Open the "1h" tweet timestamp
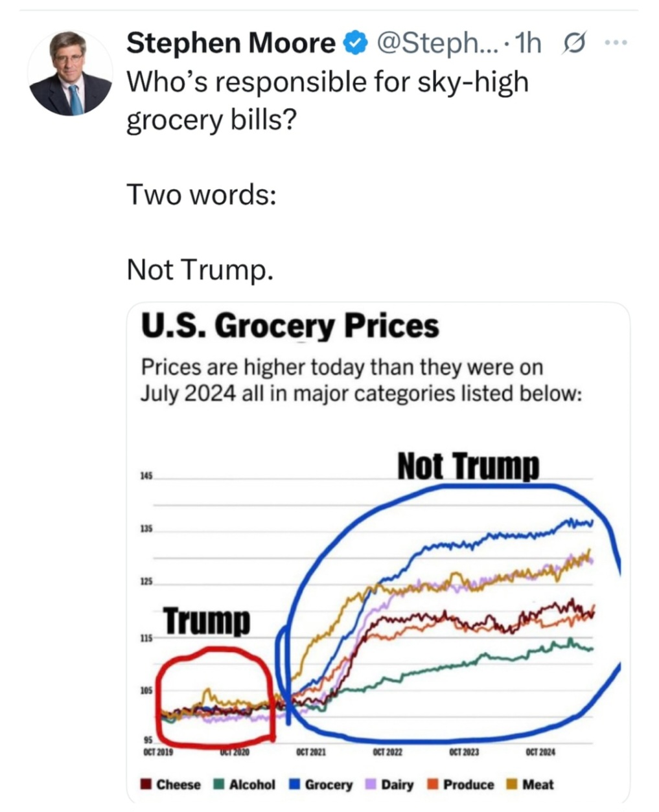Image resolution: width=659 pixels, height=812 pixels. pyautogui.click(x=529, y=43)
